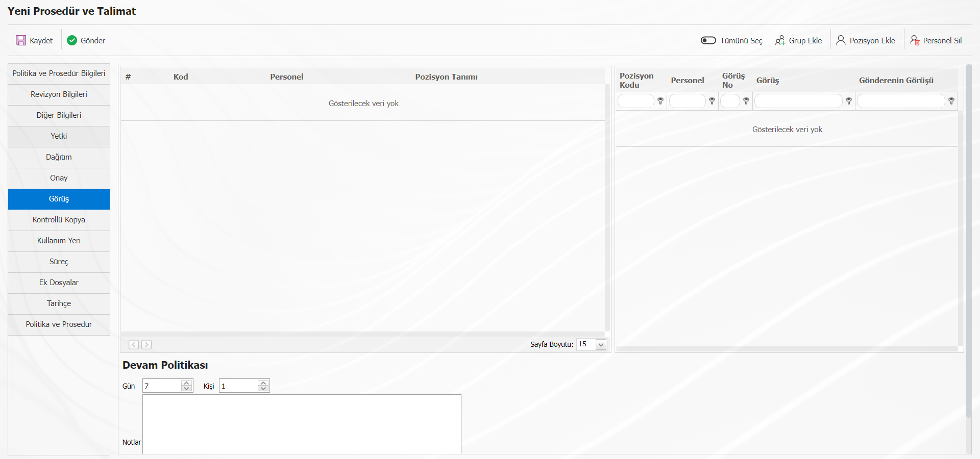Open the Gönderenin Görüşü filter icon
The height and width of the screenshot is (459, 980).
pyautogui.click(x=951, y=101)
